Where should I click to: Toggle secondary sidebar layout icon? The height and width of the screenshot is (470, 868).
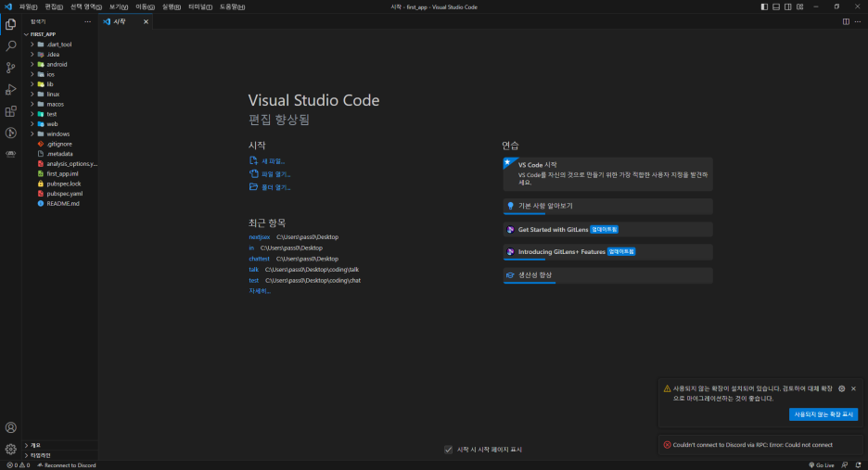[x=787, y=6]
